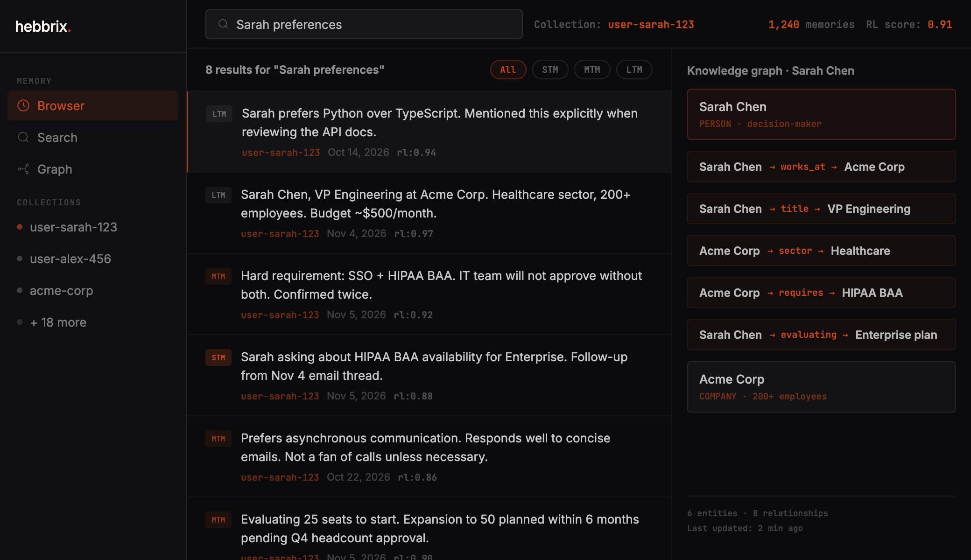Select the sector Healthcare relationship
This screenshot has height=560, width=971.
(821, 251)
